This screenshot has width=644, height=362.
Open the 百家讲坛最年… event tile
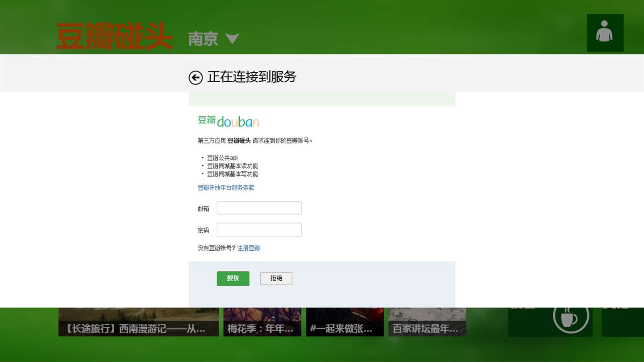427,322
